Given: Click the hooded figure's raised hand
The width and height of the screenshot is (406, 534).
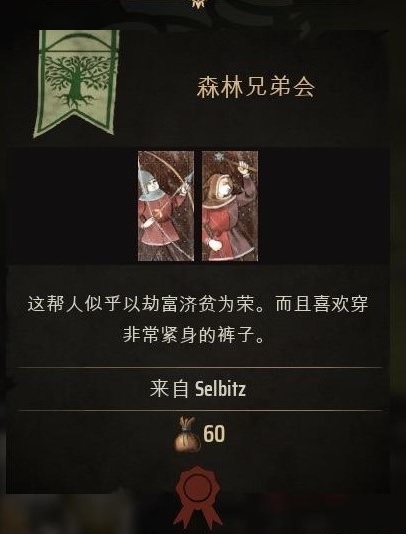Looking at the screenshot, I should coord(244,168).
